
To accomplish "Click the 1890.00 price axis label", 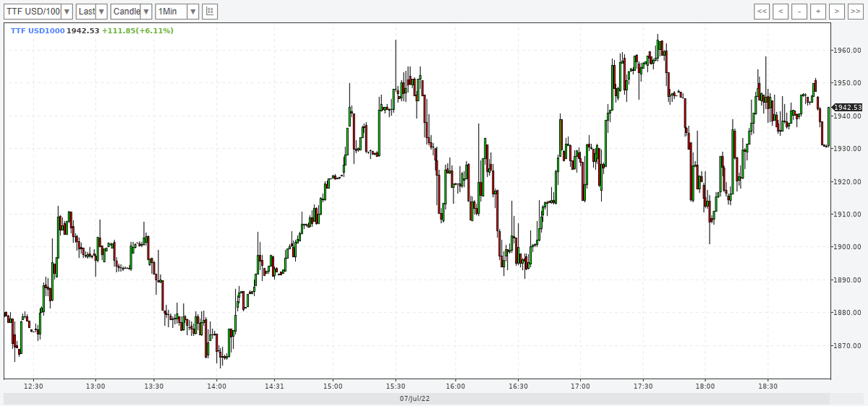I will click(x=849, y=280).
